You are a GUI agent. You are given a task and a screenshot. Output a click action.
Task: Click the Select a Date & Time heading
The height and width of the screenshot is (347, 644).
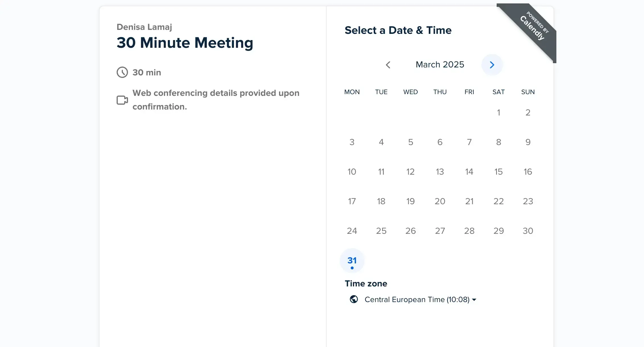click(398, 30)
